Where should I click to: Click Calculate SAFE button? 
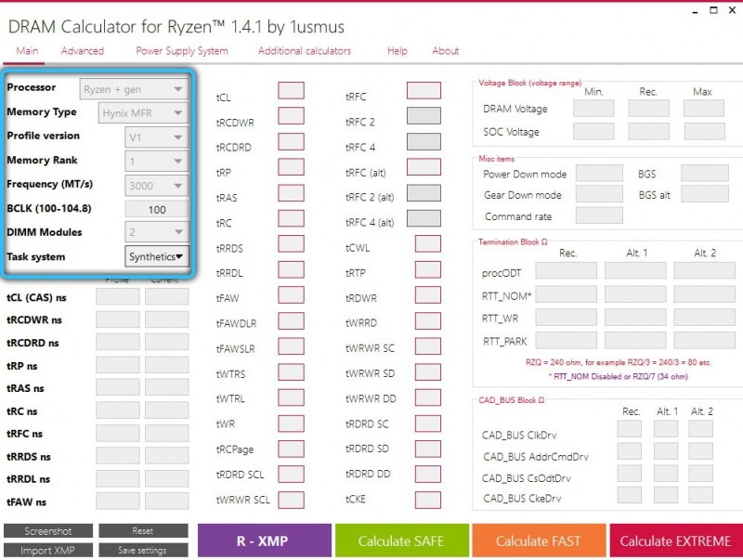coord(402,540)
